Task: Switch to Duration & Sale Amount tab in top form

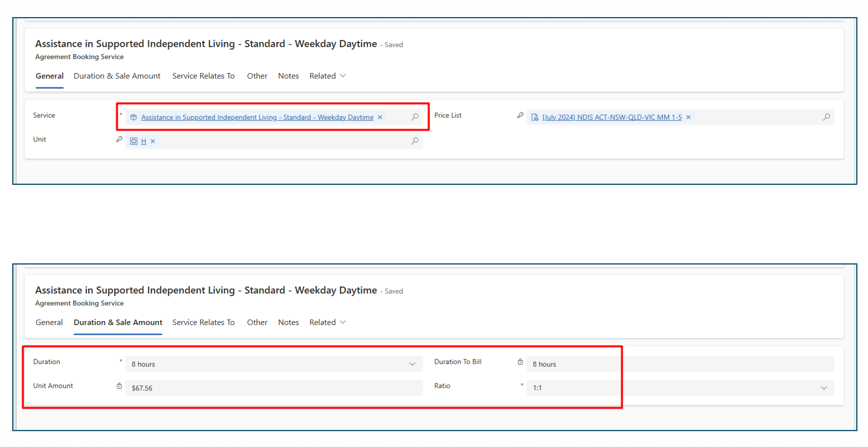Action: pyautogui.click(x=117, y=76)
